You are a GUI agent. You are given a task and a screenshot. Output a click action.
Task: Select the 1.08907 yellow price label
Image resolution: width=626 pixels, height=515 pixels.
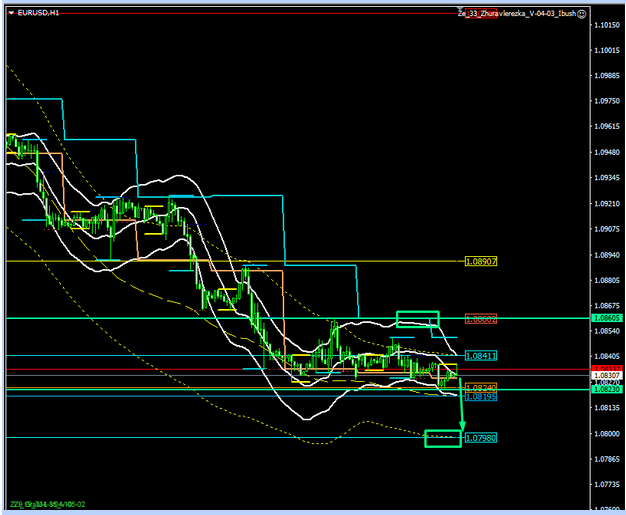point(481,261)
